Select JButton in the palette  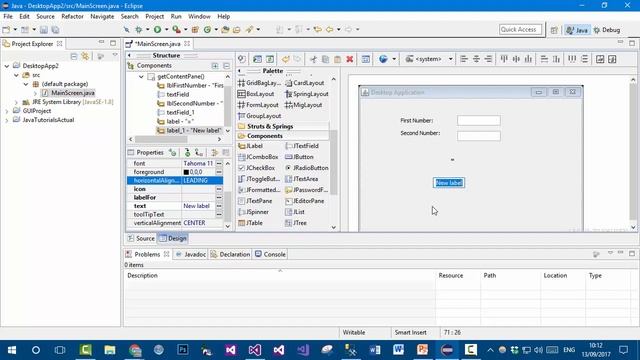click(x=299, y=157)
